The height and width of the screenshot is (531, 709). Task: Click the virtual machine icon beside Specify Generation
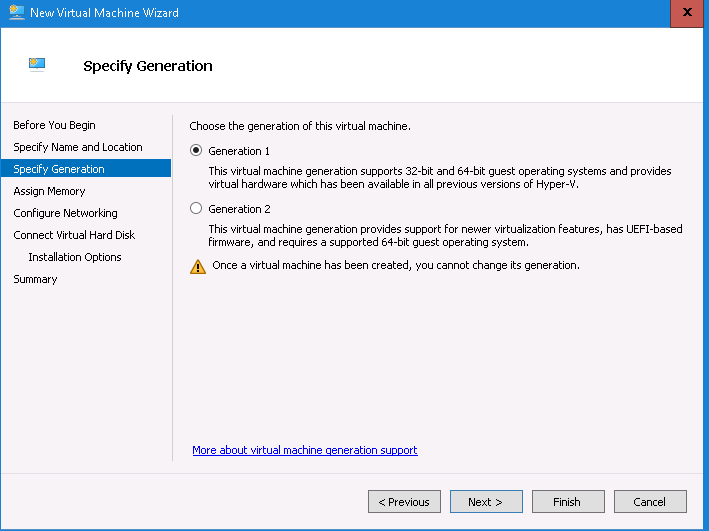click(x=38, y=65)
